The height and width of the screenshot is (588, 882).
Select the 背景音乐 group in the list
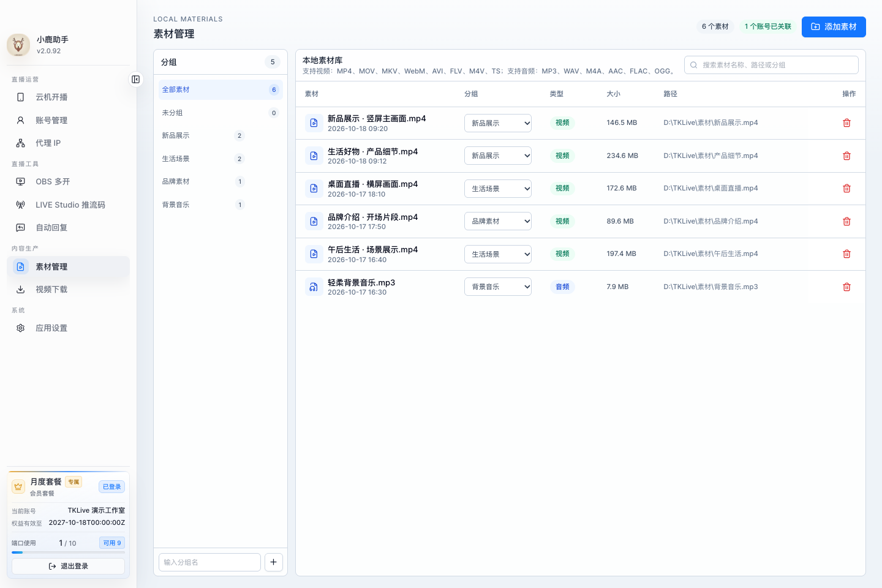click(203, 205)
